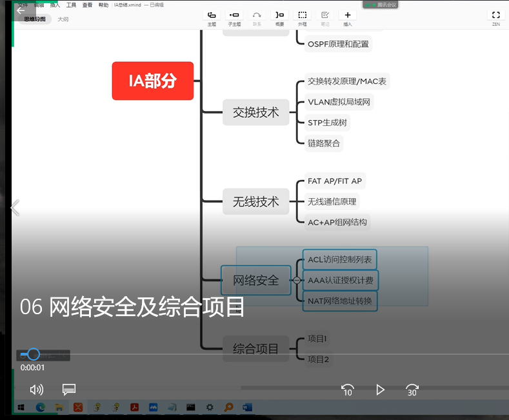Select the 链路聚合 subtopic
Image resolution: width=509 pixels, height=420 pixels.
tap(324, 143)
